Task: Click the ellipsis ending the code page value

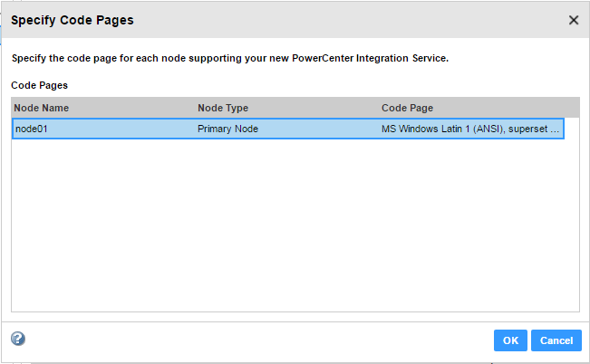Action: tap(556, 129)
